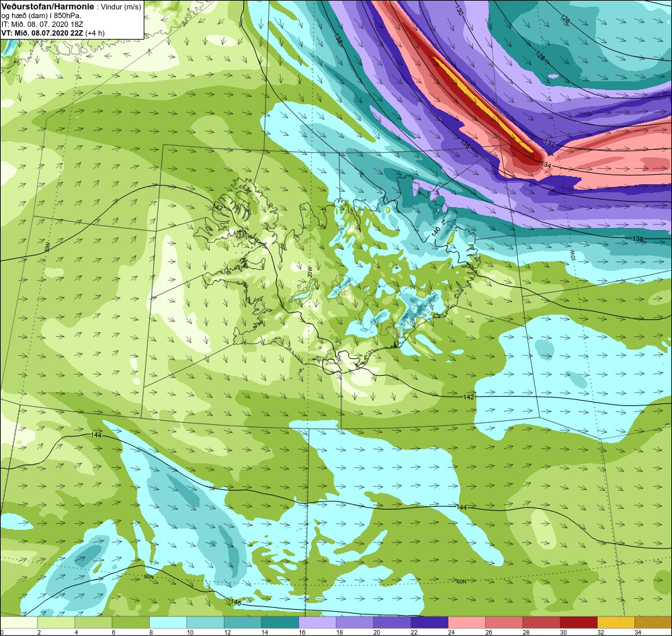The image size is (672, 636).
Task: Click the 32–34 m/s yellow legend swatch
Action: point(616,623)
